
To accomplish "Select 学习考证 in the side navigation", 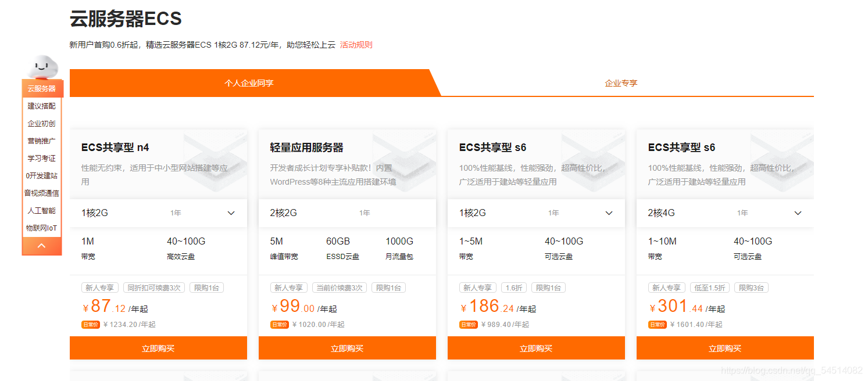I will coord(42,159).
